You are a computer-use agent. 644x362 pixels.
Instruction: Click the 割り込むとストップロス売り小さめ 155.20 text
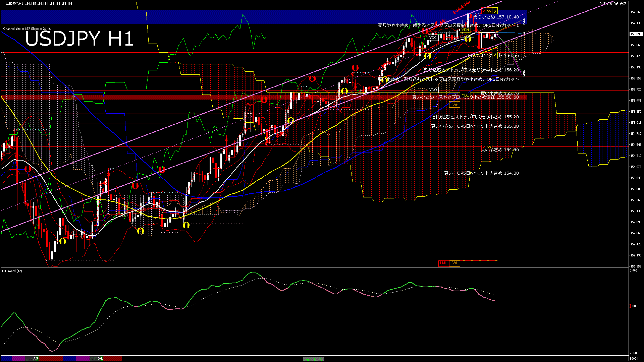tap(475, 117)
